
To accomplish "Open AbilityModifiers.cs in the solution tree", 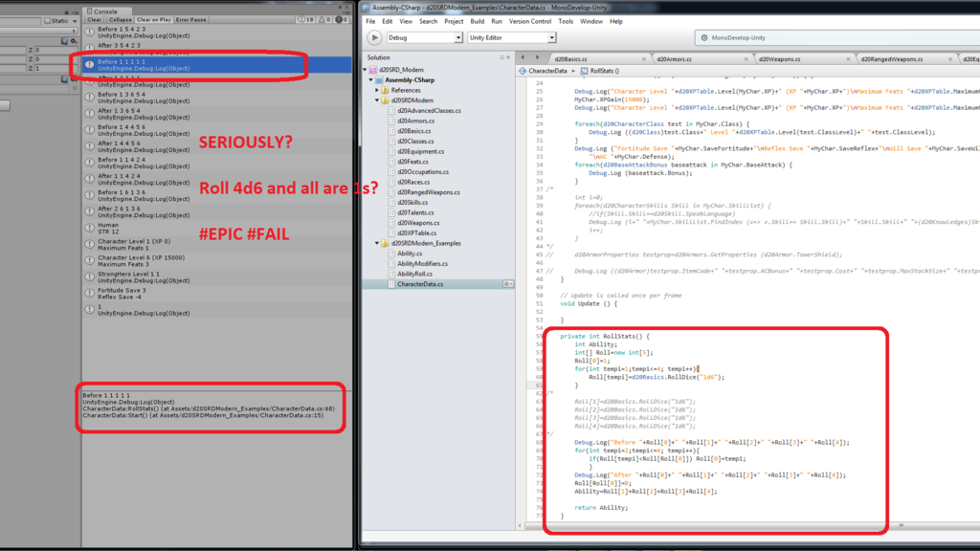I will [x=422, y=264].
